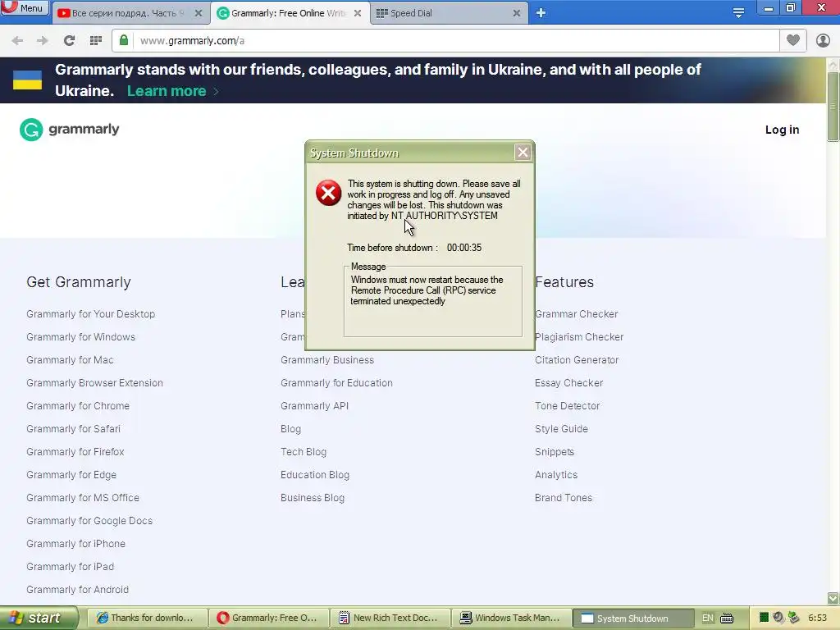Open Grammarly for MS Office link

83,498
